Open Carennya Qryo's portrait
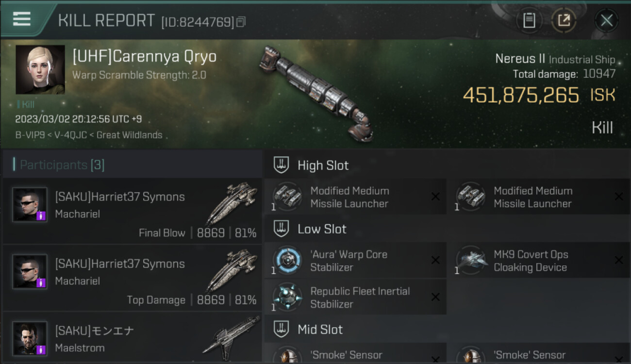631x364 pixels. (40, 69)
